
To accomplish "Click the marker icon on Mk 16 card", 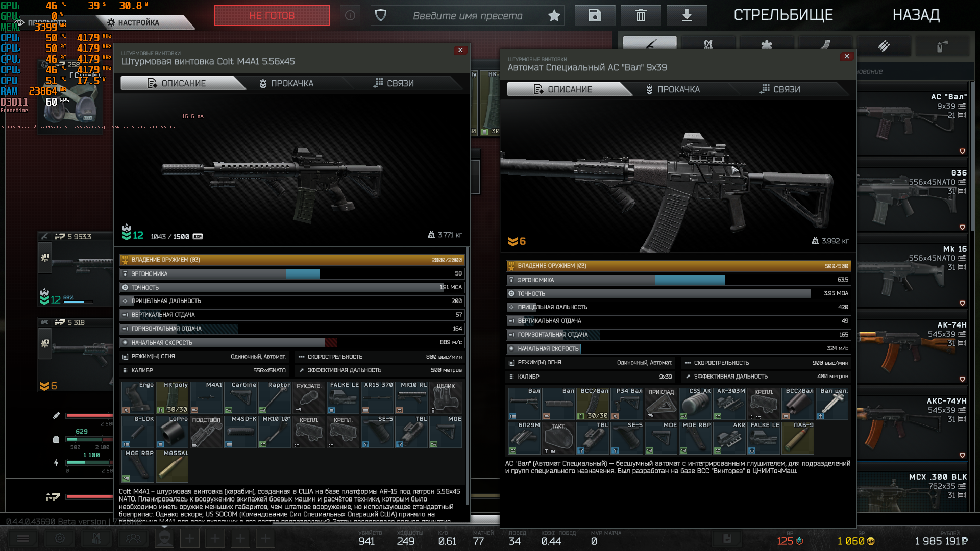I will [962, 303].
